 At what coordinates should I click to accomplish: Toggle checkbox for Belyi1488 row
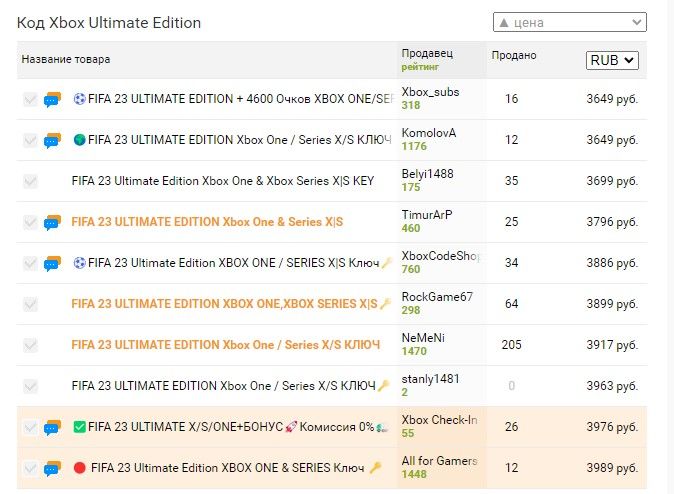pos(30,181)
